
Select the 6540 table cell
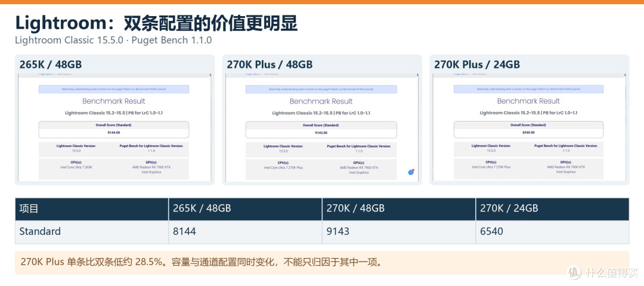552,232
